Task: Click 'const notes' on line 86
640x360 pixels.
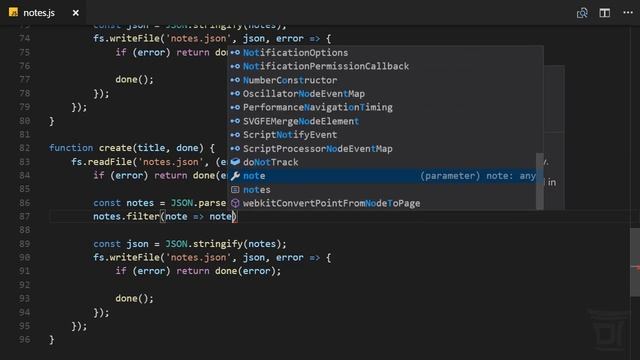Action: tap(123, 203)
